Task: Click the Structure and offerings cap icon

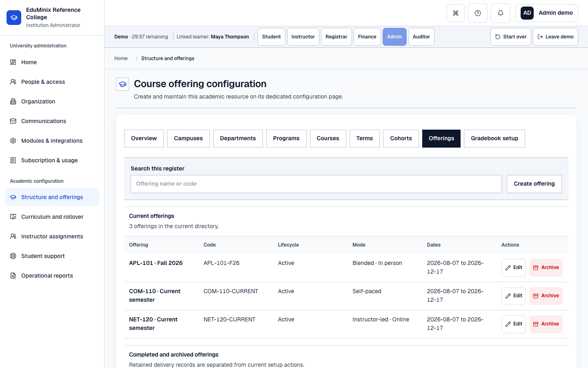Action: click(13, 197)
